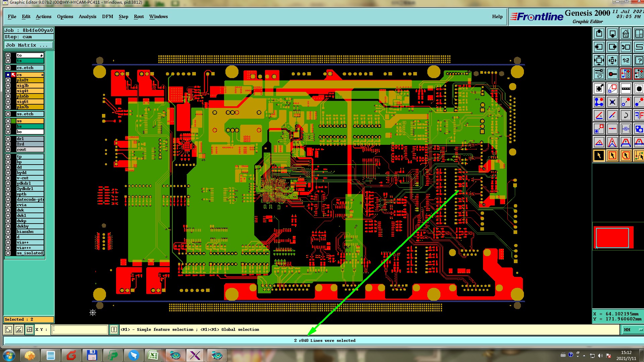
Task: Click the X Y coordinate input field
Action: (80, 329)
